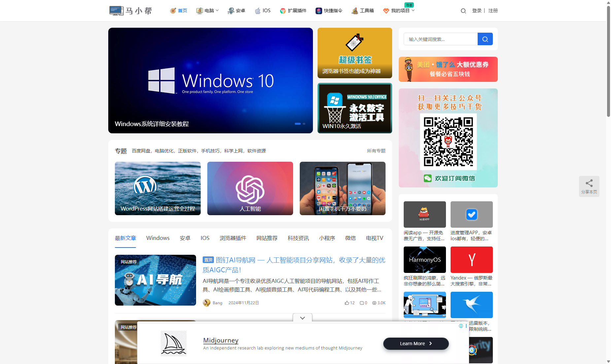
Task: Switch to the 电视TV tab
Action: [374, 238]
